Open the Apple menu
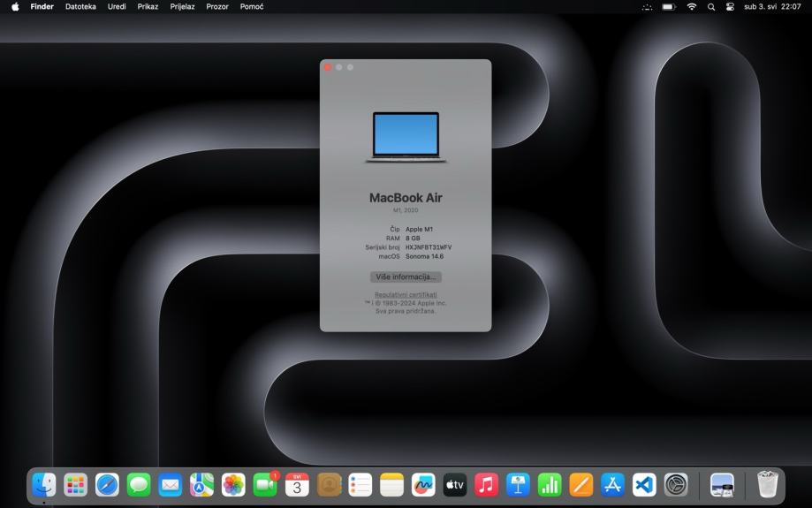This screenshot has height=508, width=812. [x=15, y=7]
